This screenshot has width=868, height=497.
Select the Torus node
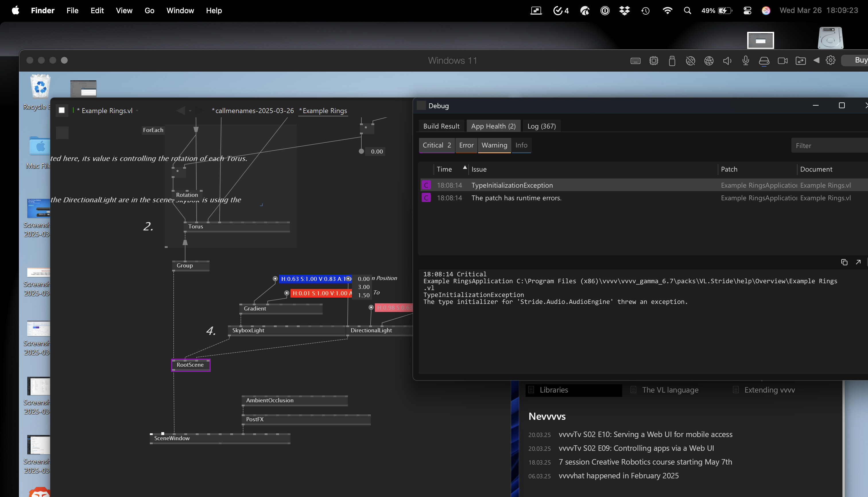(237, 227)
